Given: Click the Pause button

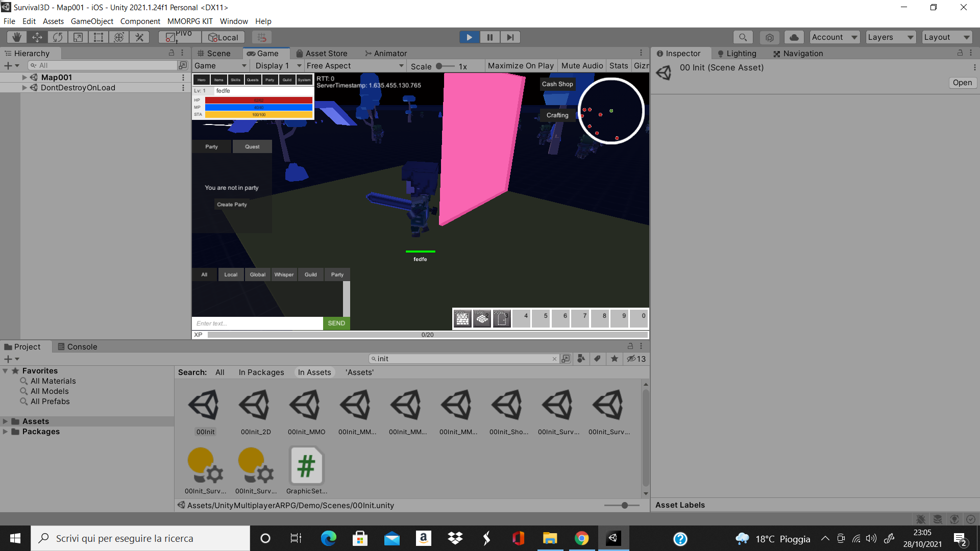Looking at the screenshot, I should click(489, 37).
